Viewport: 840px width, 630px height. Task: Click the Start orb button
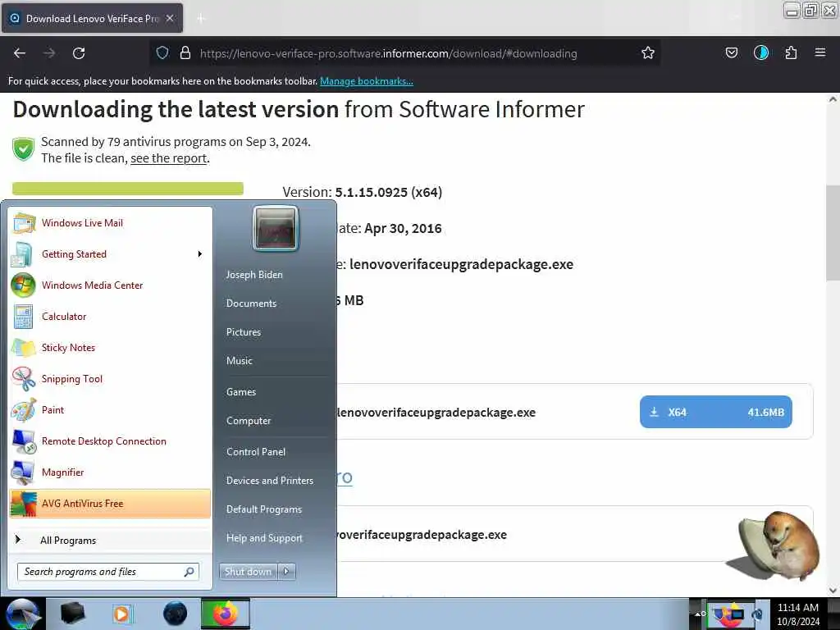point(22,614)
